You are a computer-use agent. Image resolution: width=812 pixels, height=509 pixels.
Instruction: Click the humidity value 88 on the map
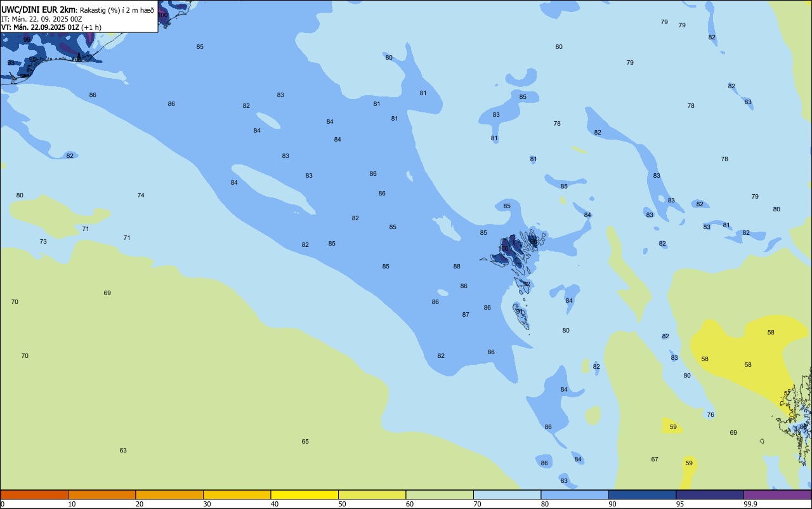[x=457, y=267]
